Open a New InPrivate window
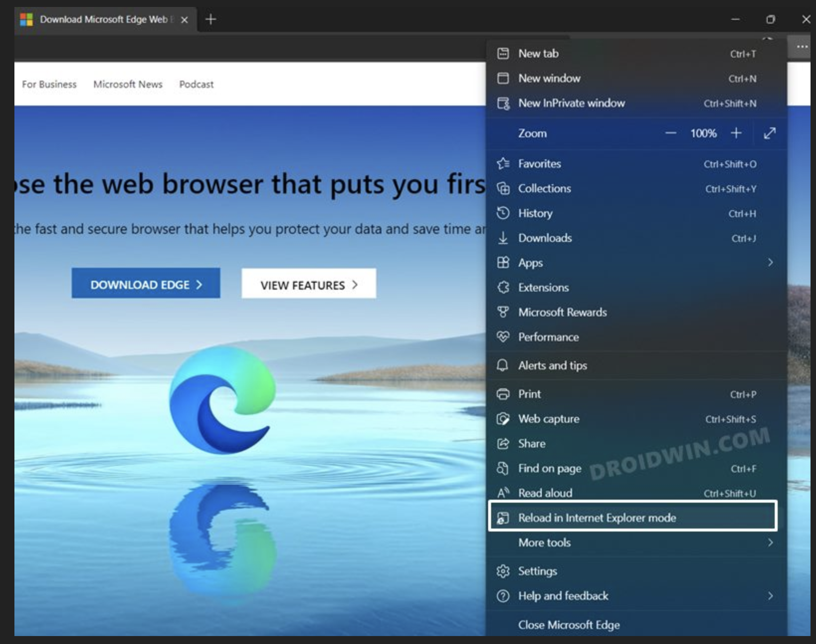 (571, 104)
